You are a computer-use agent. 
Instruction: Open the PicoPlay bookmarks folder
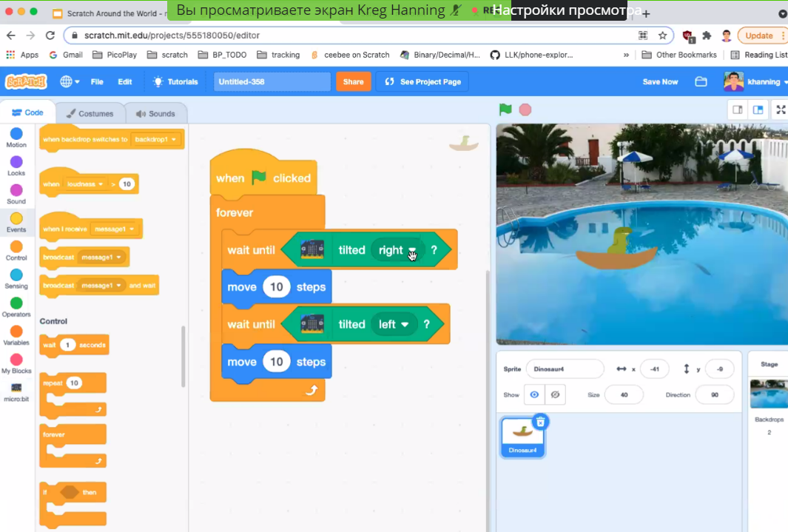tap(115, 55)
